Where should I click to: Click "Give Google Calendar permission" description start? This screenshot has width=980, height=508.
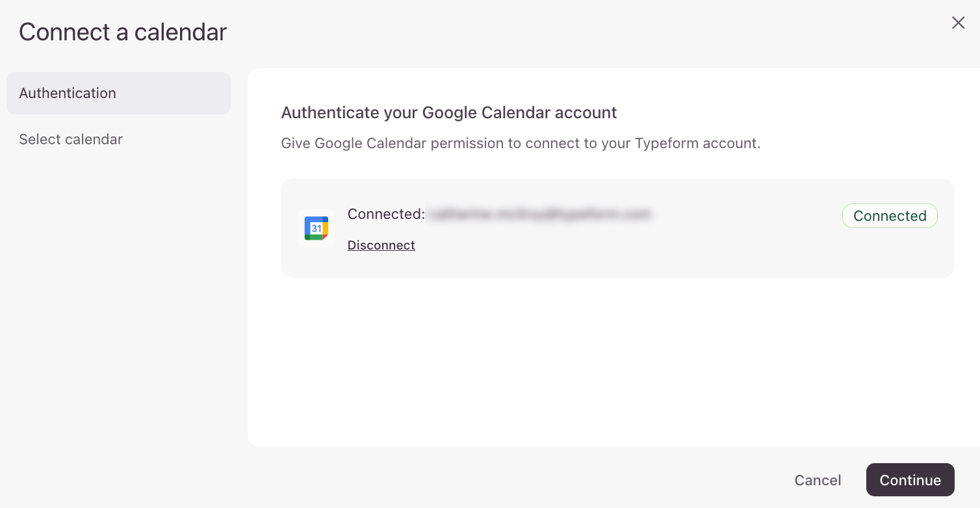[354, 143]
